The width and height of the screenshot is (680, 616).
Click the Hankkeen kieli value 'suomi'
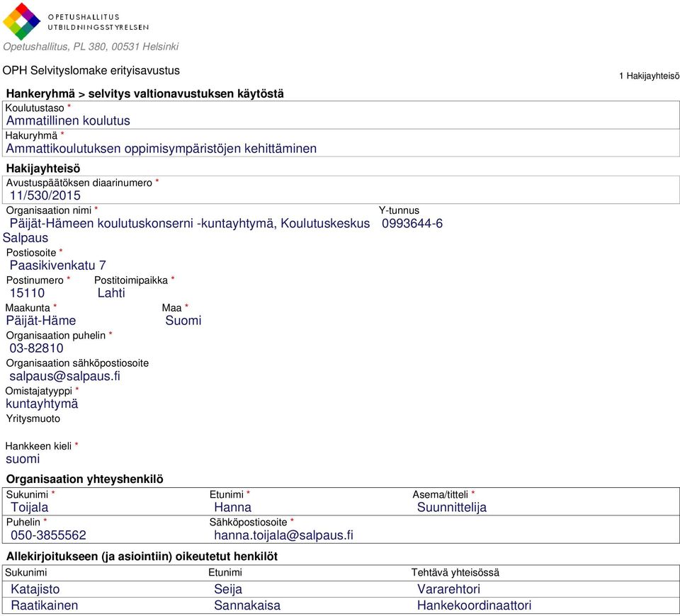[23, 459]
